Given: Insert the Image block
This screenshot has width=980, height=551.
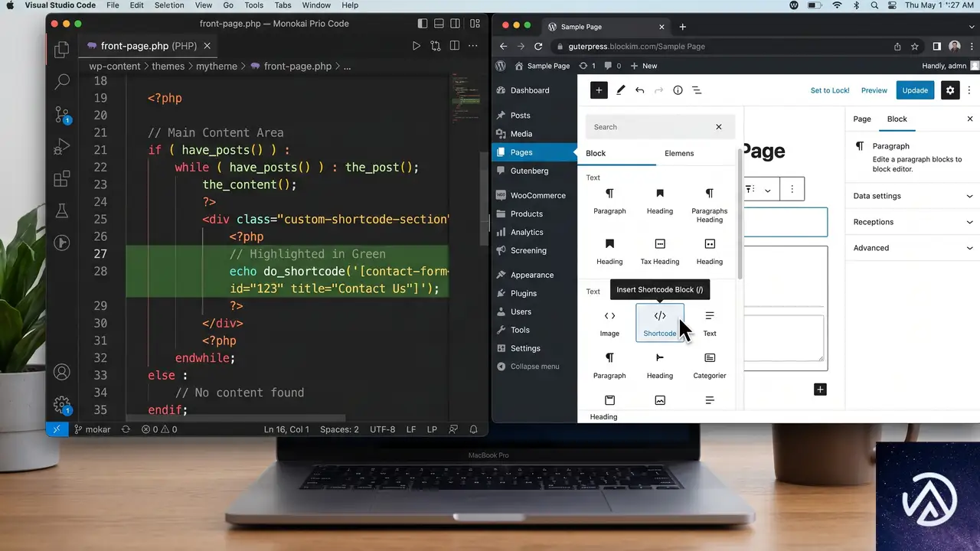Looking at the screenshot, I should click(609, 322).
